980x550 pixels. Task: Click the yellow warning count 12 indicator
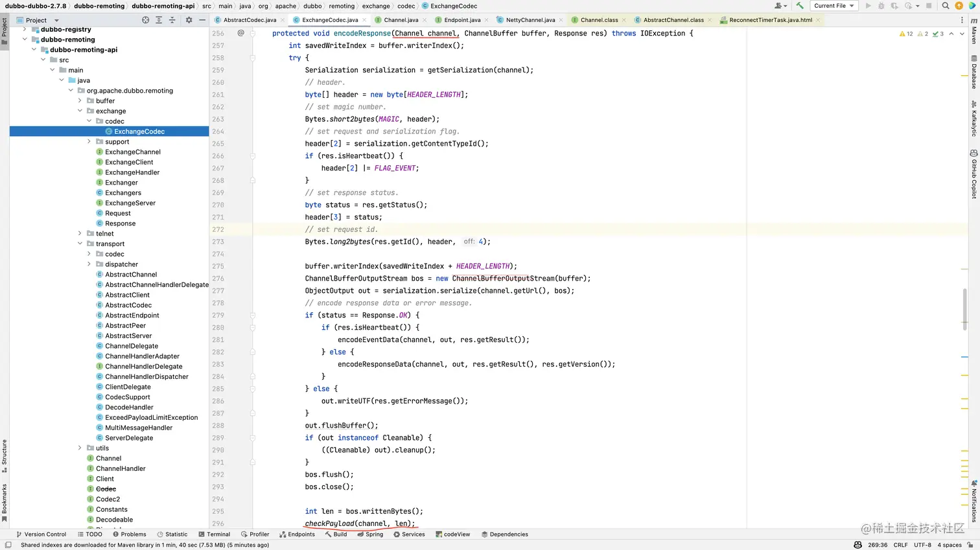pos(906,34)
